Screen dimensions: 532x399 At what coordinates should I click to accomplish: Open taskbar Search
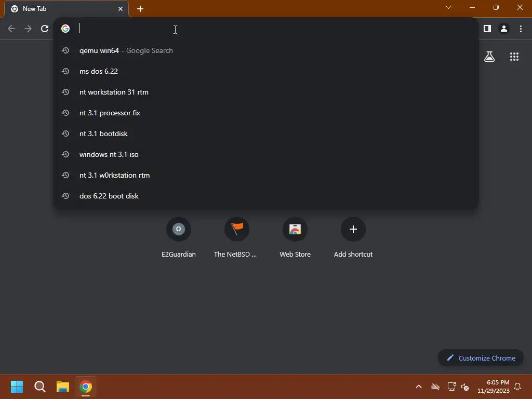point(39,387)
